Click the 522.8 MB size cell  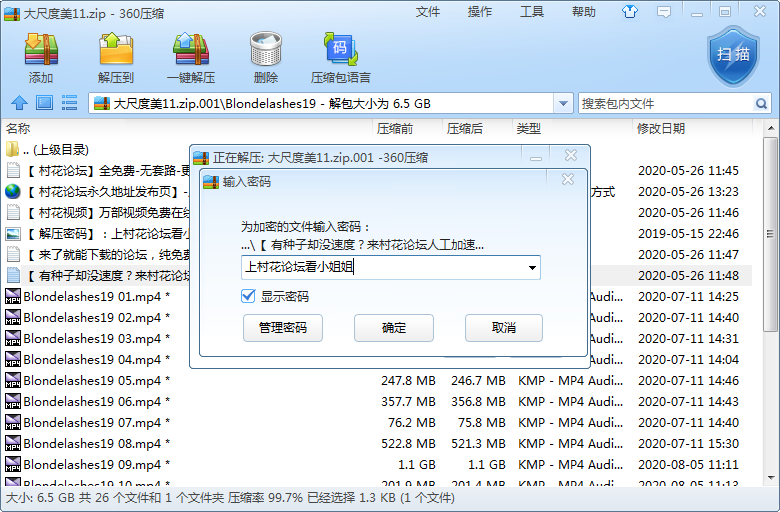(408, 444)
